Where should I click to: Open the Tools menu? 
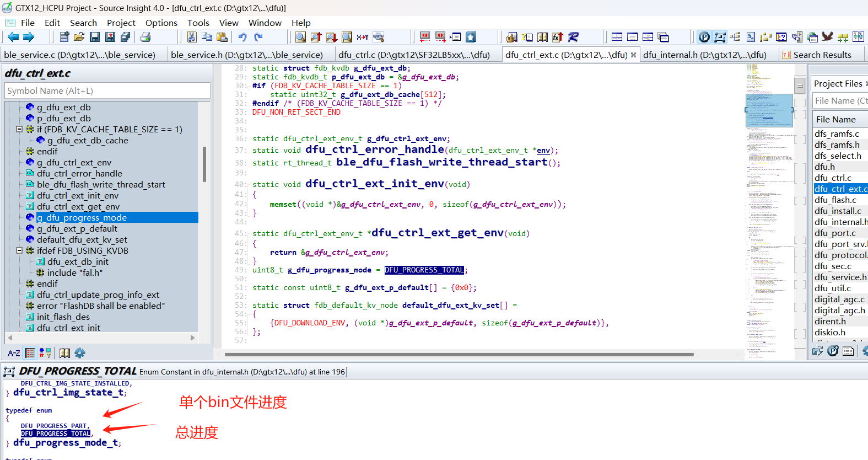point(198,23)
